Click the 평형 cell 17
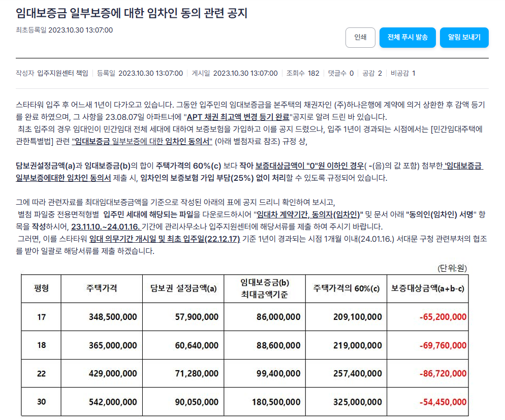The width and height of the screenshot is (505, 420). click(x=41, y=317)
